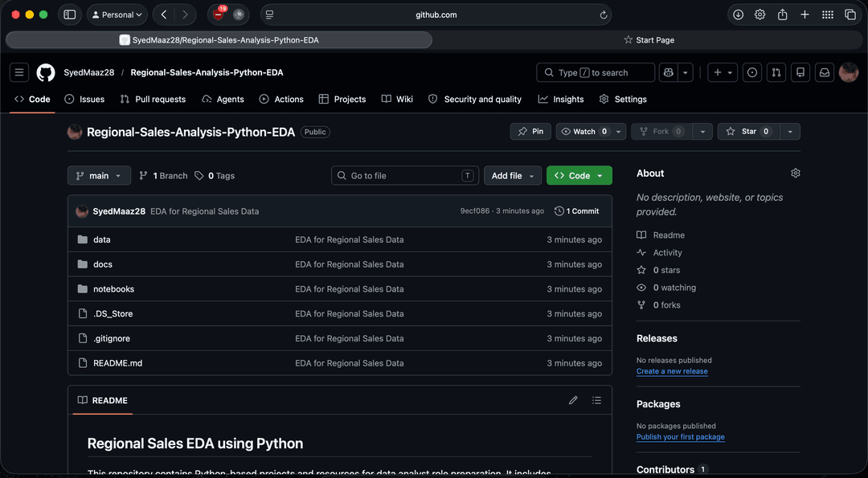Open the green Code dropdown
868x478 pixels.
point(579,175)
